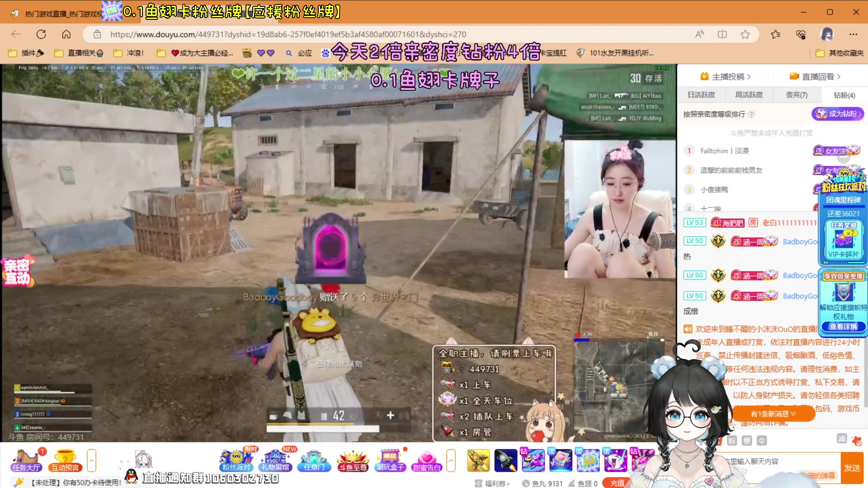Send the golden rocket gift

(x=478, y=460)
